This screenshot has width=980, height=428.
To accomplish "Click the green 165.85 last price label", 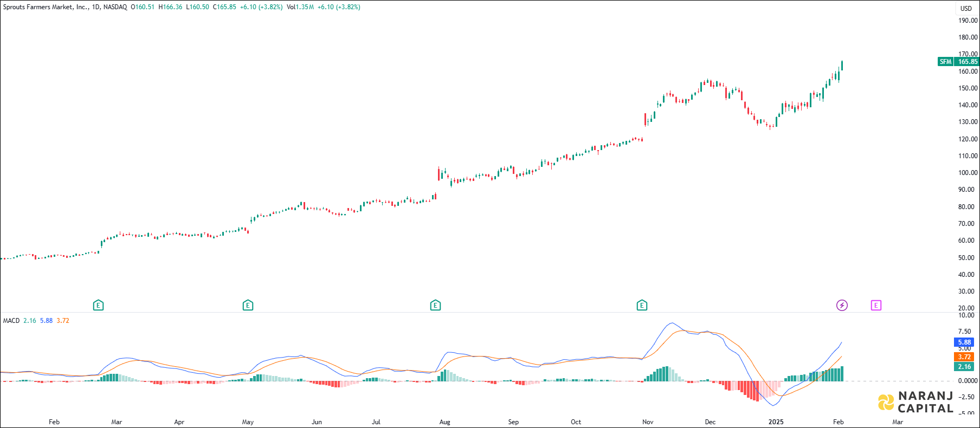I will pos(968,62).
